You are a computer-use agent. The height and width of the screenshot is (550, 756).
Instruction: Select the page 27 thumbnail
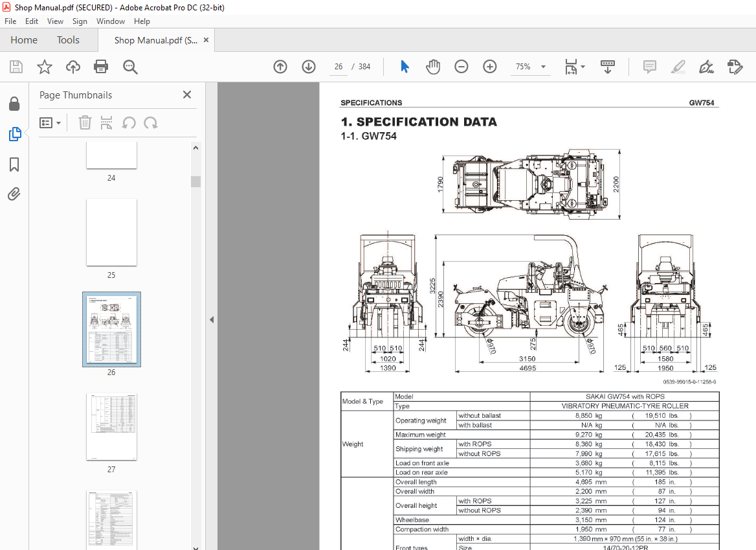[111, 427]
